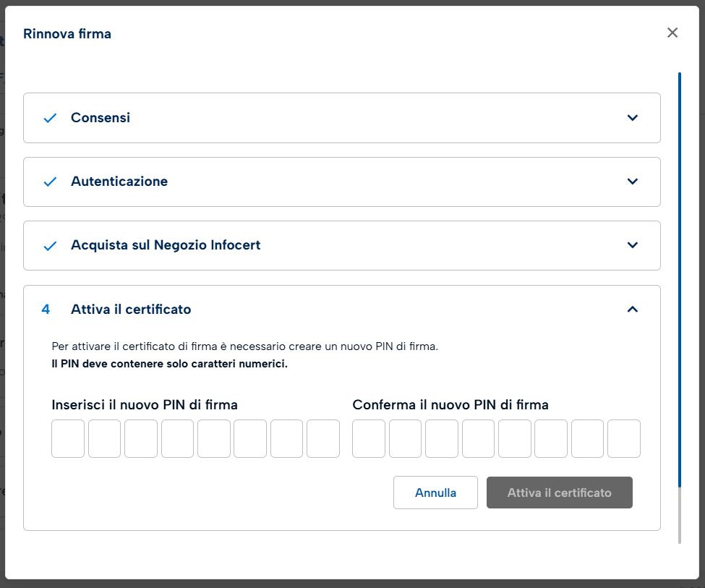Viewport: 705px width, 588px height.
Task: Select fifth digit box of confirm PIN
Action: pos(514,438)
